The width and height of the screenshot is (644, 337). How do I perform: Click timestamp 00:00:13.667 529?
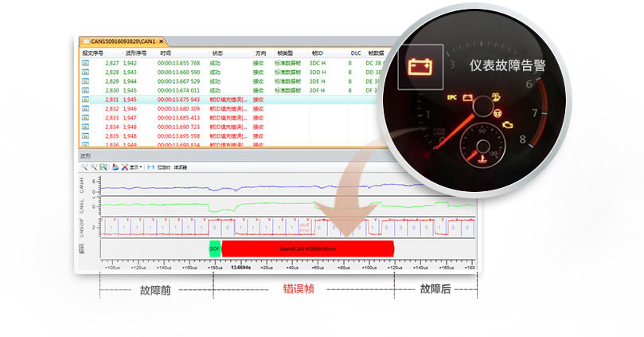click(178, 81)
